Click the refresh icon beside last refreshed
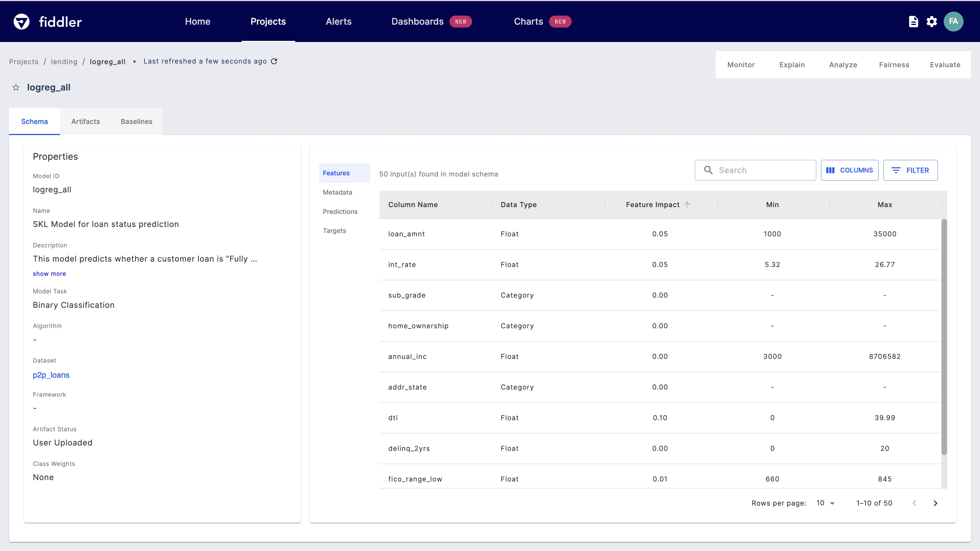 [274, 61]
